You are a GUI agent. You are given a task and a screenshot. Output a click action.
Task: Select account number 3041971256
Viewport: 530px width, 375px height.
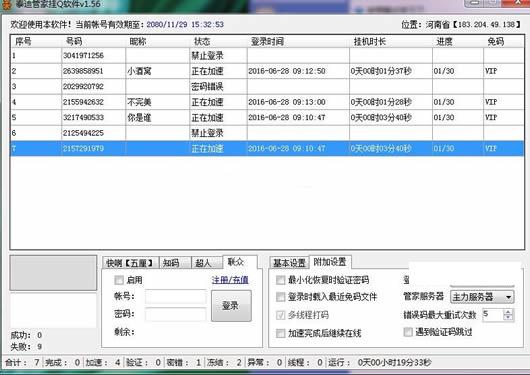coord(83,55)
